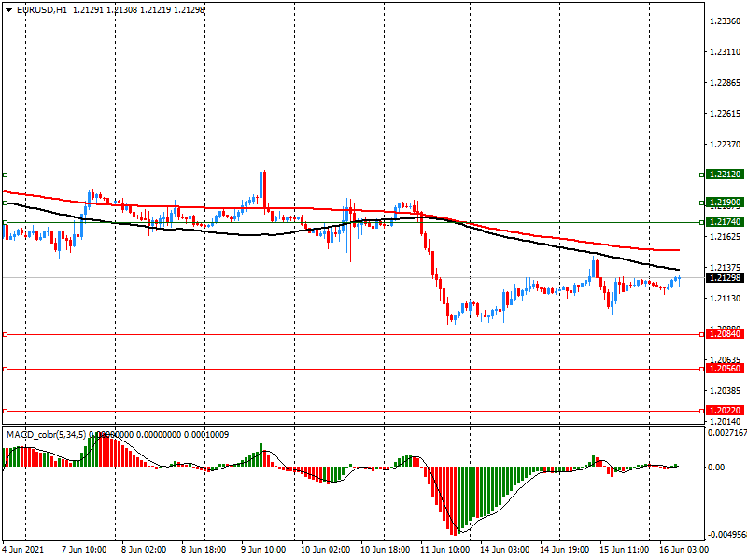Select left anchor of 1.20560 horizontal line
Image resolution: width=747 pixels, height=560 pixels.
coord(6,369)
